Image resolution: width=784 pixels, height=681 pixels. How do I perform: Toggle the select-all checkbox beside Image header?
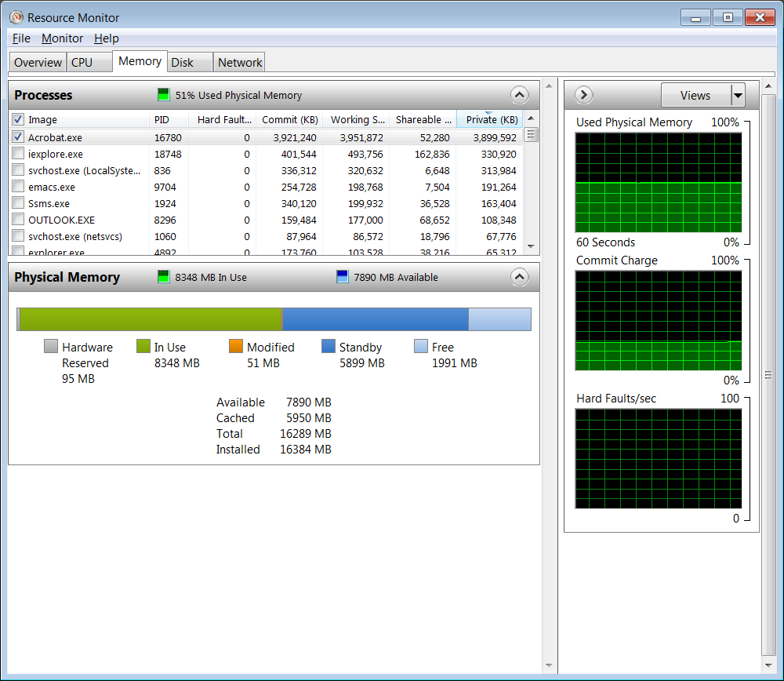(x=18, y=119)
